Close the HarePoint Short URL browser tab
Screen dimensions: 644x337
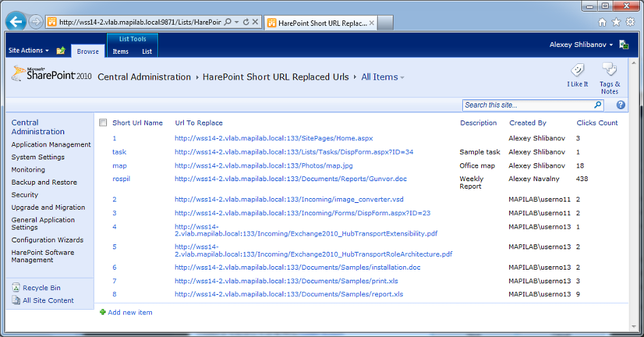coord(371,23)
